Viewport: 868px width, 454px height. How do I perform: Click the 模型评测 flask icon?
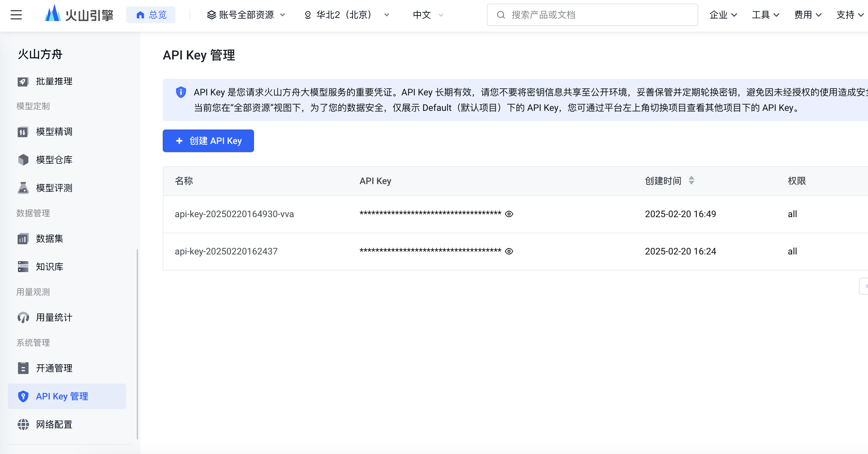(23, 188)
